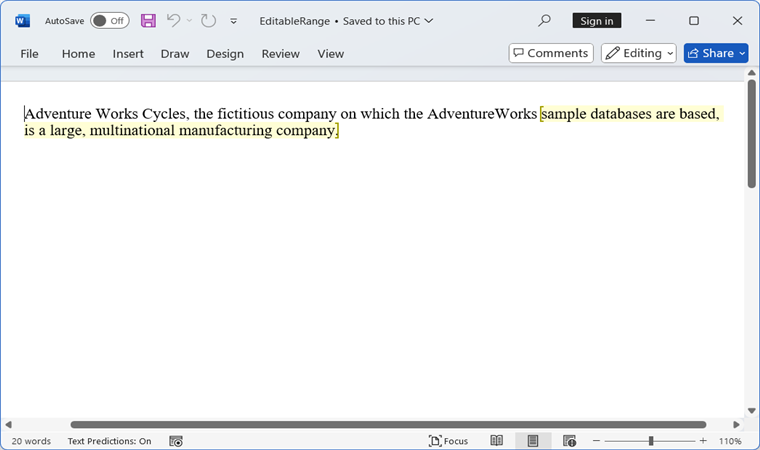Click the right arrow of horizontal scrollbar
The image size is (760, 450).
pyautogui.click(x=736, y=424)
